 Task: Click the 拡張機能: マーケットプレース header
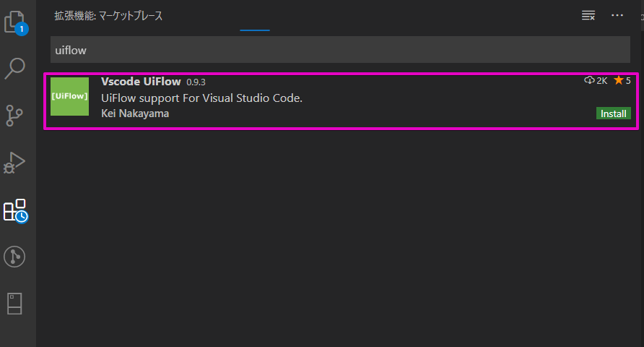pyautogui.click(x=108, y=16)
